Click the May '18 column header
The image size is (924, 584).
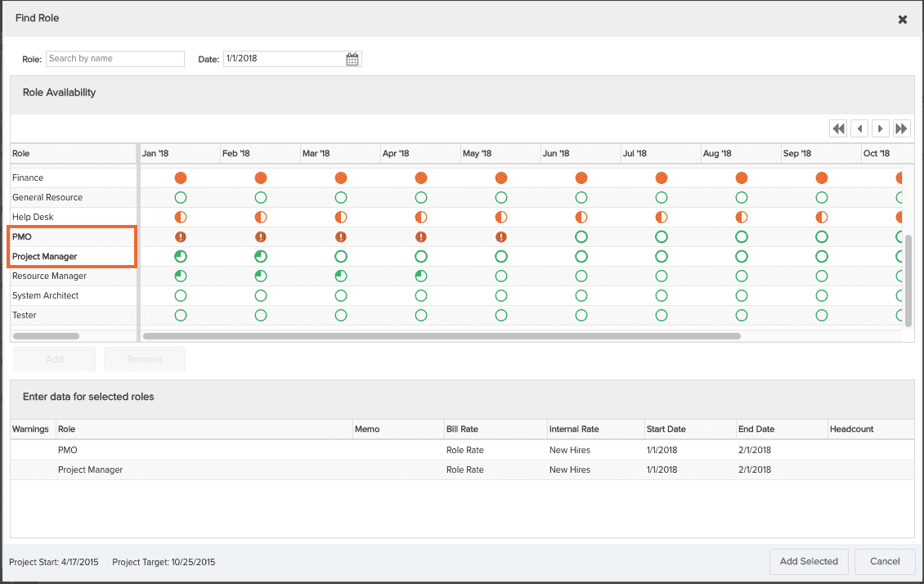[x=500, y=153]
